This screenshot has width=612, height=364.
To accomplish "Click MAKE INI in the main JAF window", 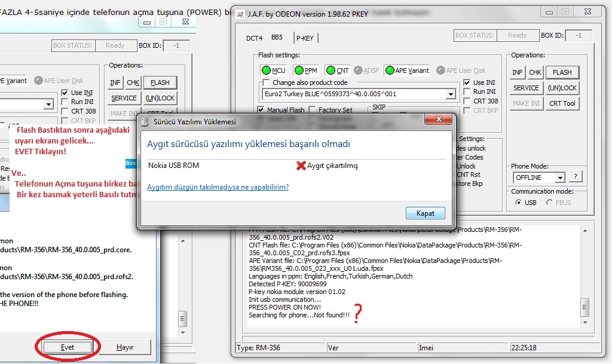I will [526, 103].
